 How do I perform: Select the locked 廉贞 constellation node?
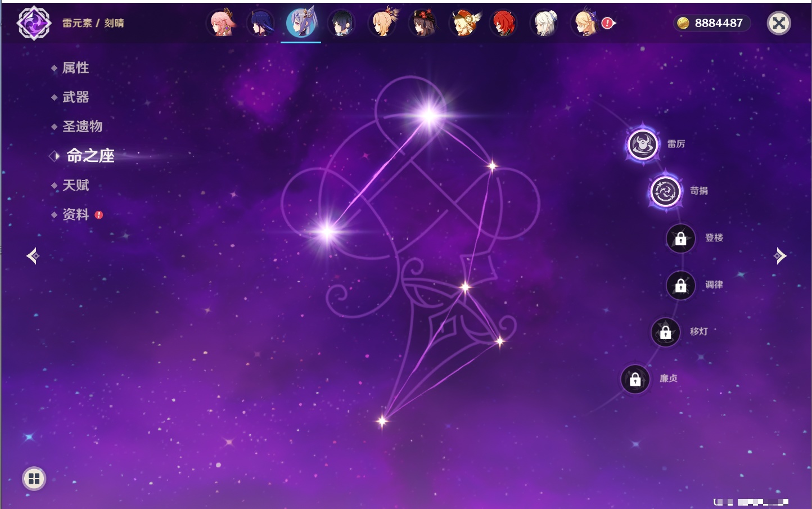pos(635,379)
